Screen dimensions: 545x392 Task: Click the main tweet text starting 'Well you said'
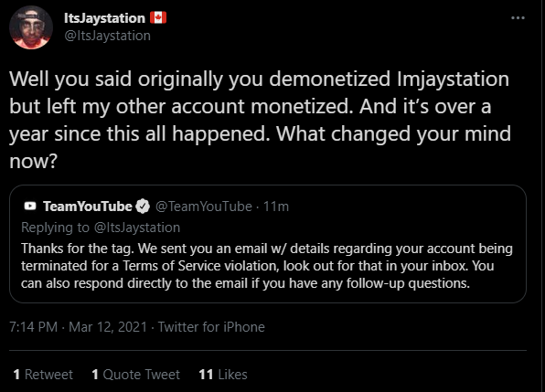click(x=260, y=120)
